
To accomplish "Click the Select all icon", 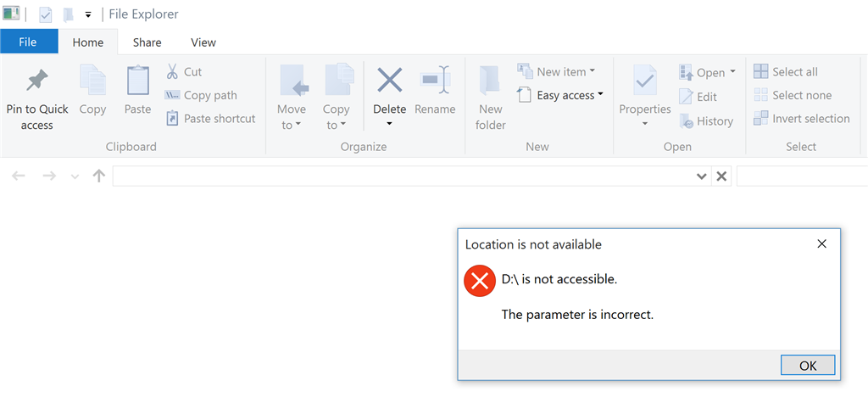I will 761,71.
